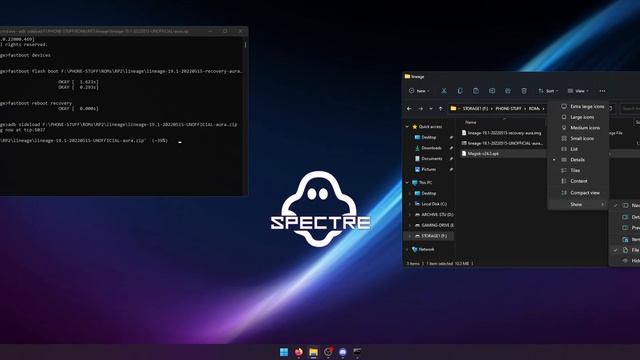Open the See more (...) toolbar menu

(x=602, y=91)
